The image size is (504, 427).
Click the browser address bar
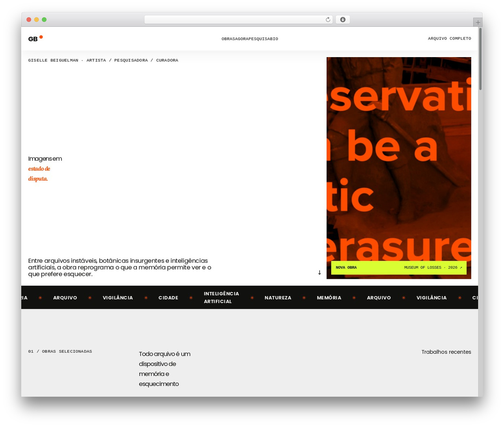239,20
